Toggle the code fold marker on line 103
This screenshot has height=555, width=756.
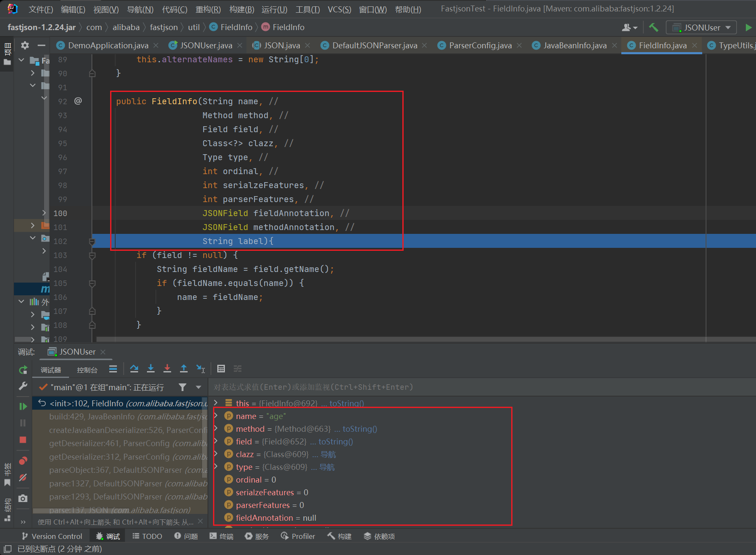pos(92,255)
